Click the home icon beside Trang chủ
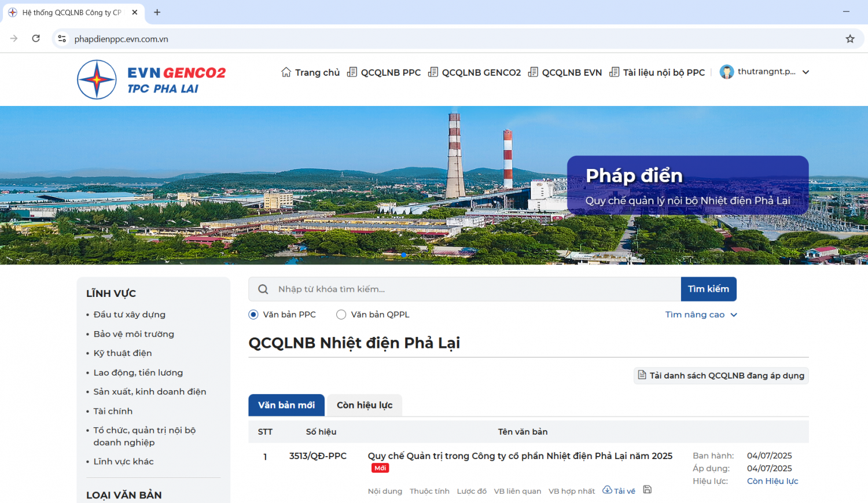 pyautogui.click(x=286, y=72)
